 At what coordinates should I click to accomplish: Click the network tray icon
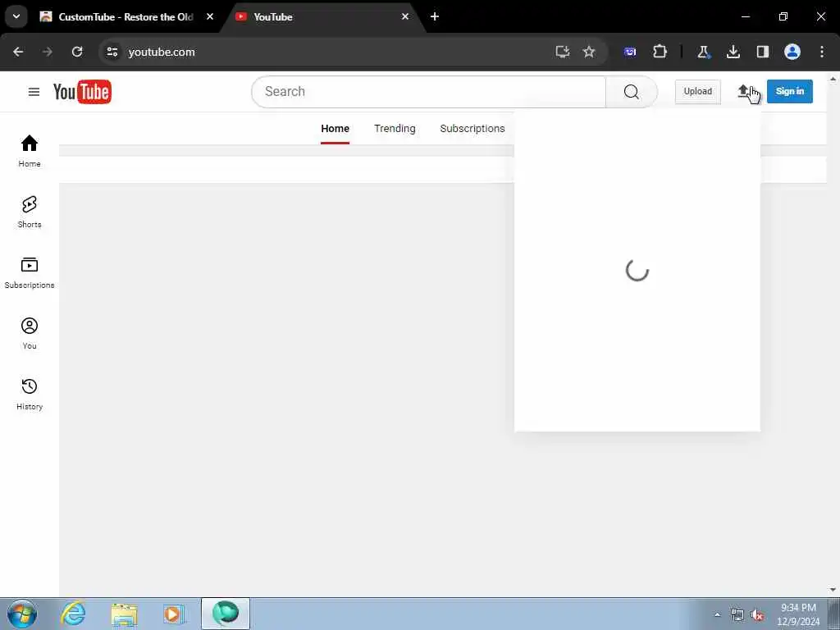point(737,615)
